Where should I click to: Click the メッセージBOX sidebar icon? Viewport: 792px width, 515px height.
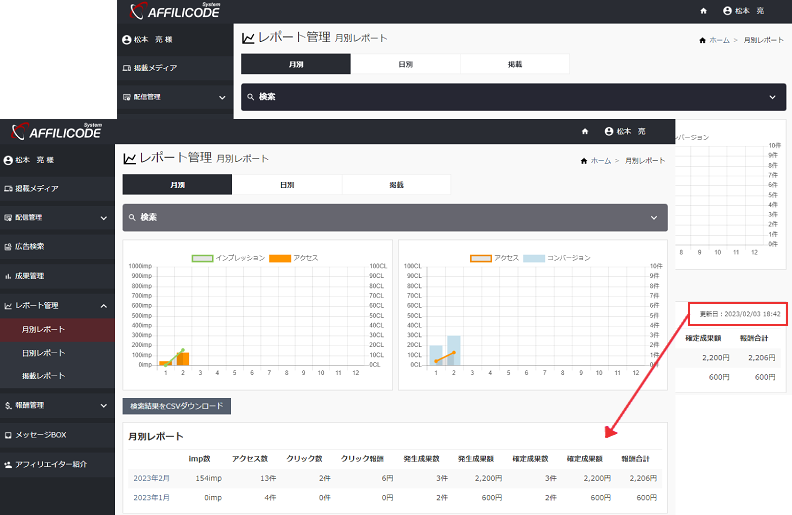[x=8, y=435]
